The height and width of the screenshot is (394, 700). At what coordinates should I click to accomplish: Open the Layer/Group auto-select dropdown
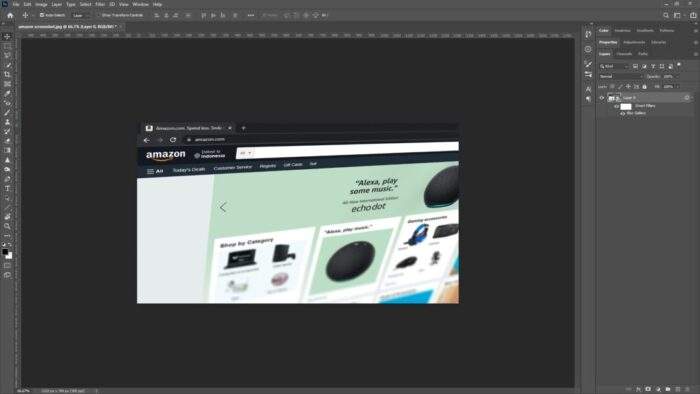point(80,15)
